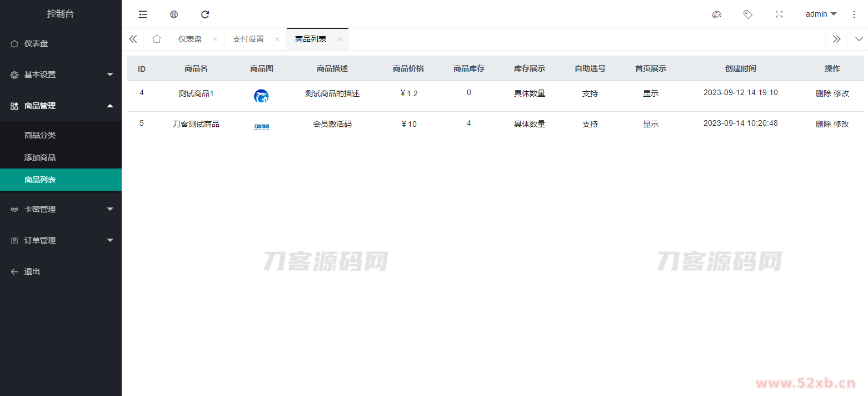
Task: Close the 仪表盘 tab
Action: [215, 39]
